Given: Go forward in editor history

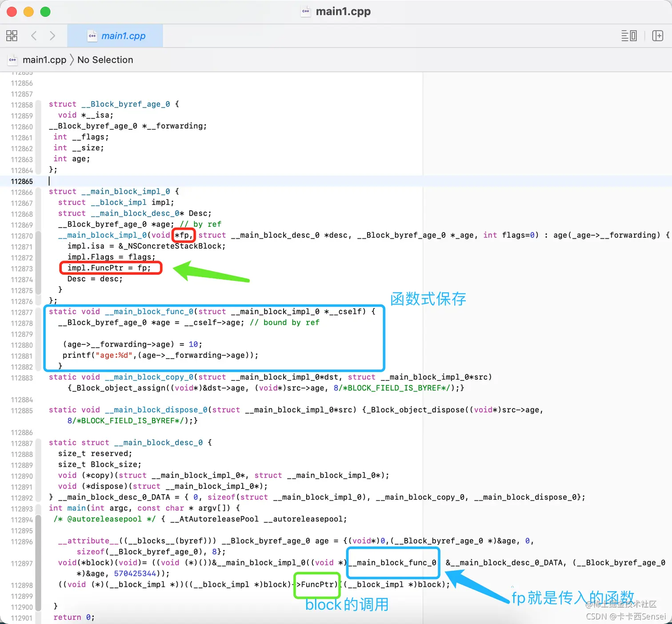Looking at the screenshot, I should (52, 36).
